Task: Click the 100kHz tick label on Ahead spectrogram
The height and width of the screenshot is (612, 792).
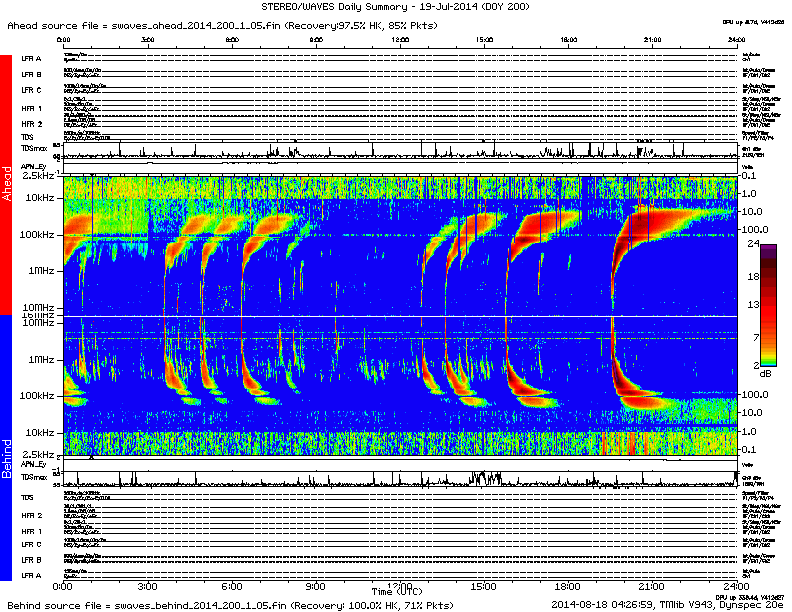Action: point(37,235)
